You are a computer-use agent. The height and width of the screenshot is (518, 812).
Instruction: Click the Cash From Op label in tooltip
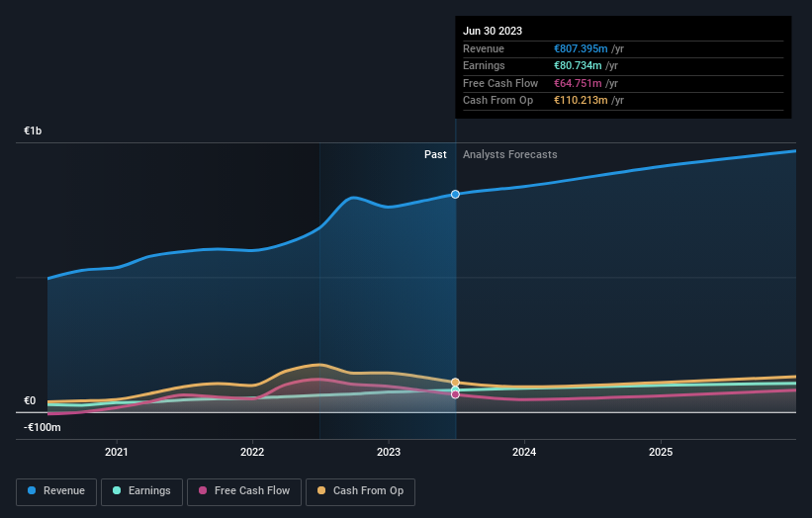497,101
